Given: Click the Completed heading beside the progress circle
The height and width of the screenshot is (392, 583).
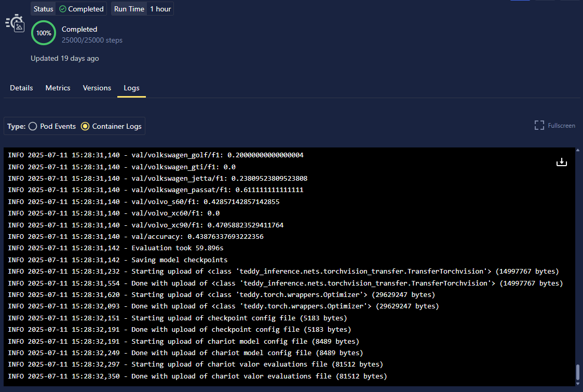Looking at the screenshot, I should pos(79,29).
